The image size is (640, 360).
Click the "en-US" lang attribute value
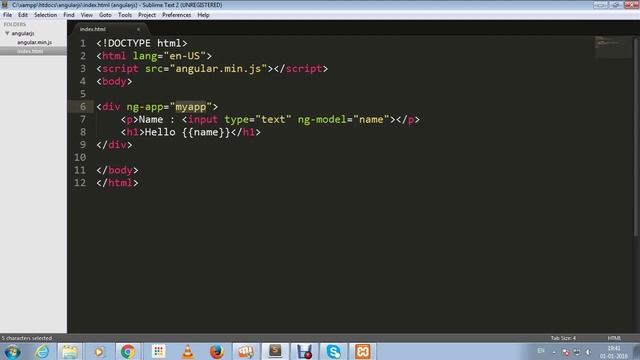(184, 56)
